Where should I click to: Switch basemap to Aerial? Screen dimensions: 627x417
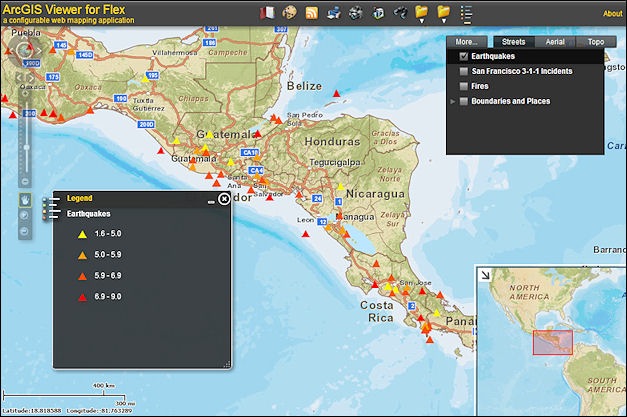point(555,42)
